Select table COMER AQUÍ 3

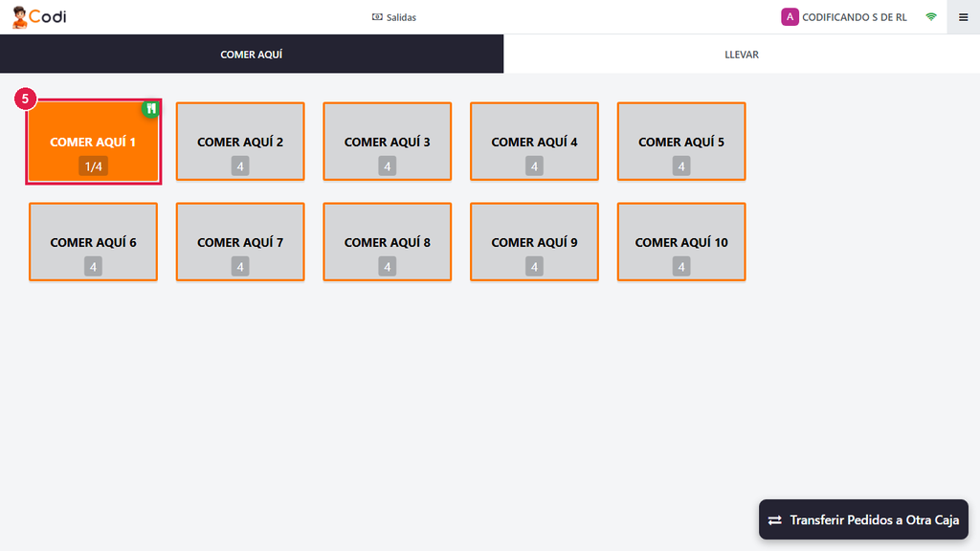point(387,142)
